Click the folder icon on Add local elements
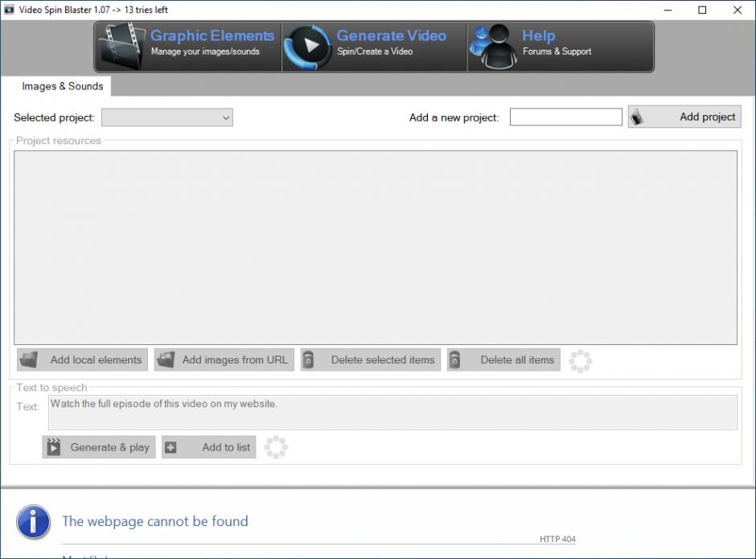The image size is (756, 559). coord(29,360)
